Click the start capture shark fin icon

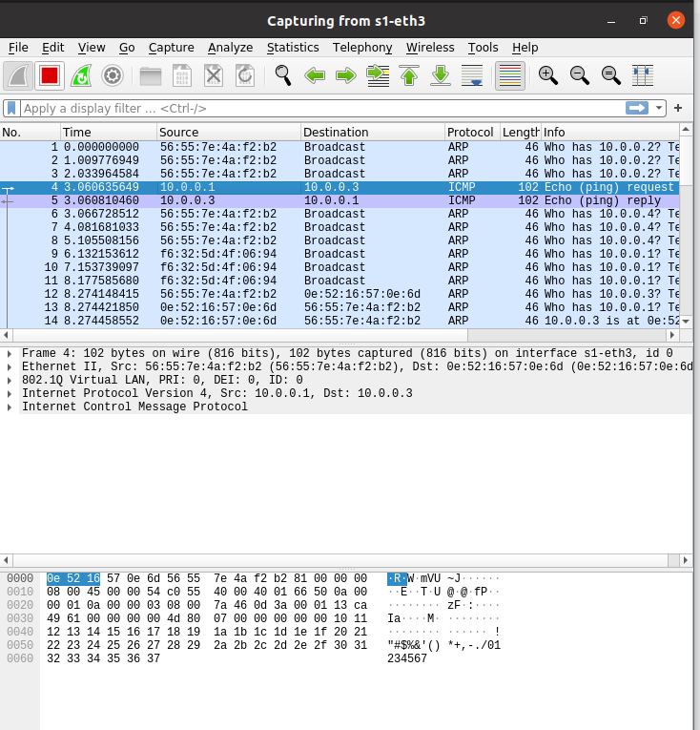click(18, 75)
